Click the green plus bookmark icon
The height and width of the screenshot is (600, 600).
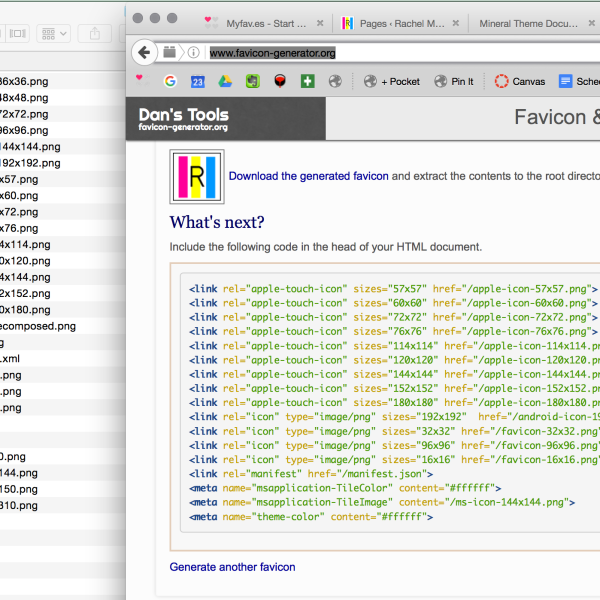(307, 81)
